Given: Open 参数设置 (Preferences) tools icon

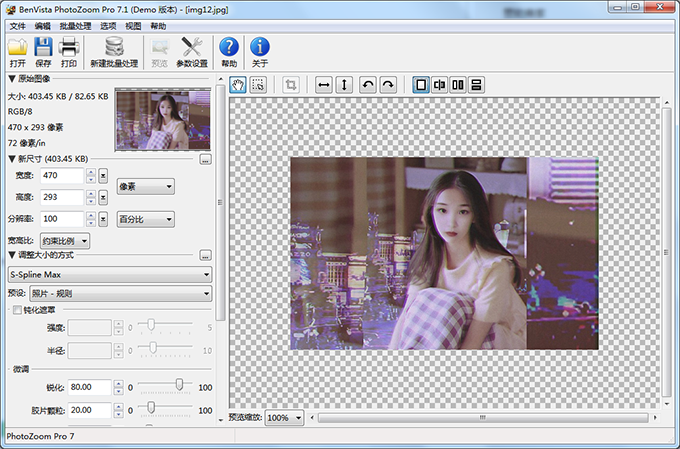Looking at the screenshot, I should (192, 46).
